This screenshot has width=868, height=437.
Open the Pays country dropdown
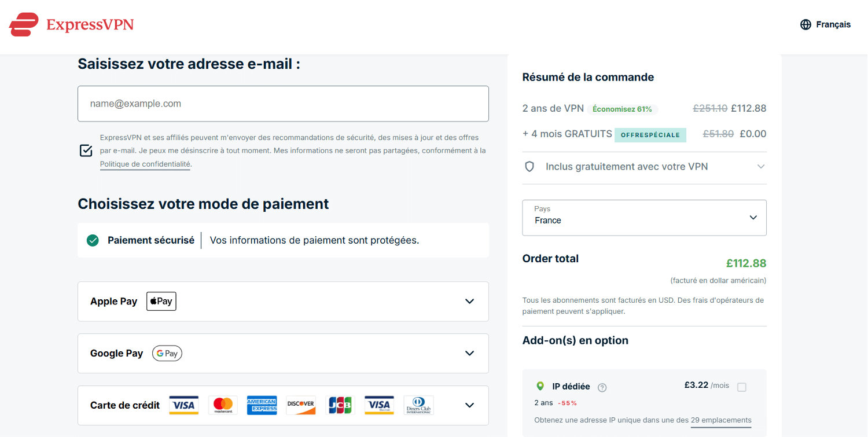tap(644, 218)
